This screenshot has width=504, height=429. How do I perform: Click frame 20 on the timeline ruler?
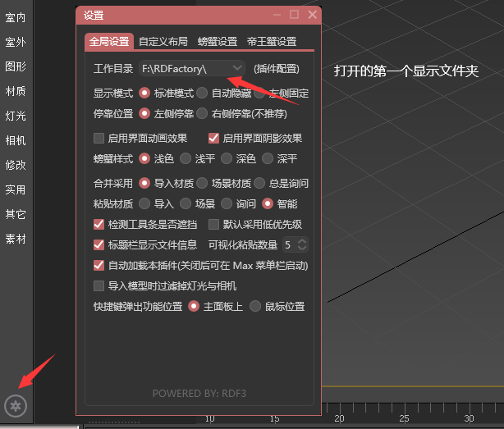[x=340, y=418]
